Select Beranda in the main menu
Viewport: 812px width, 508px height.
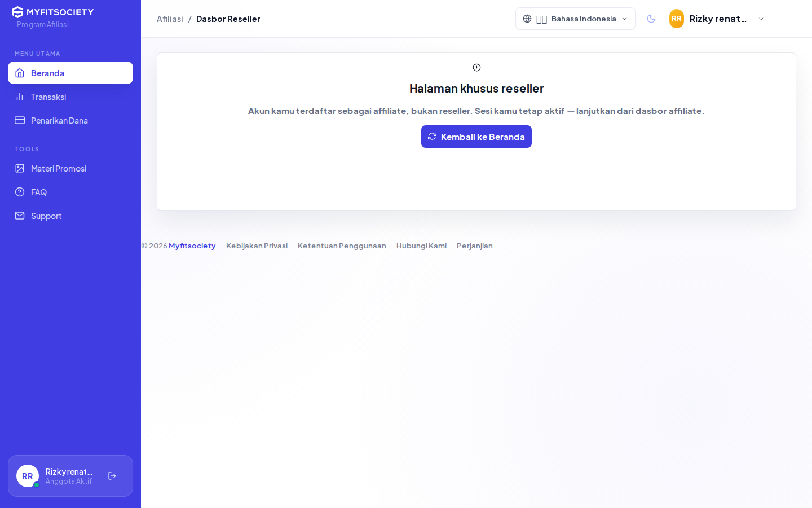(x=70, y=73)
